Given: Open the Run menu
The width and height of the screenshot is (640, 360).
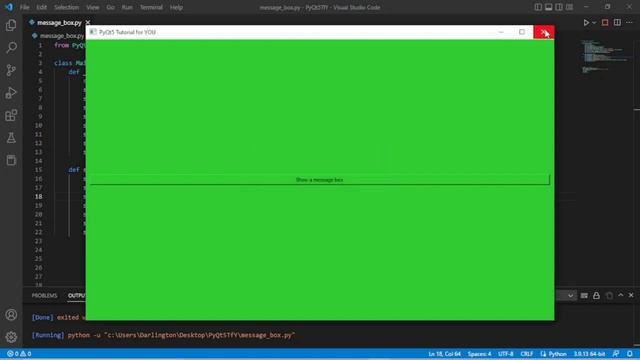Looking at the screenshot, I should point(127,7).
